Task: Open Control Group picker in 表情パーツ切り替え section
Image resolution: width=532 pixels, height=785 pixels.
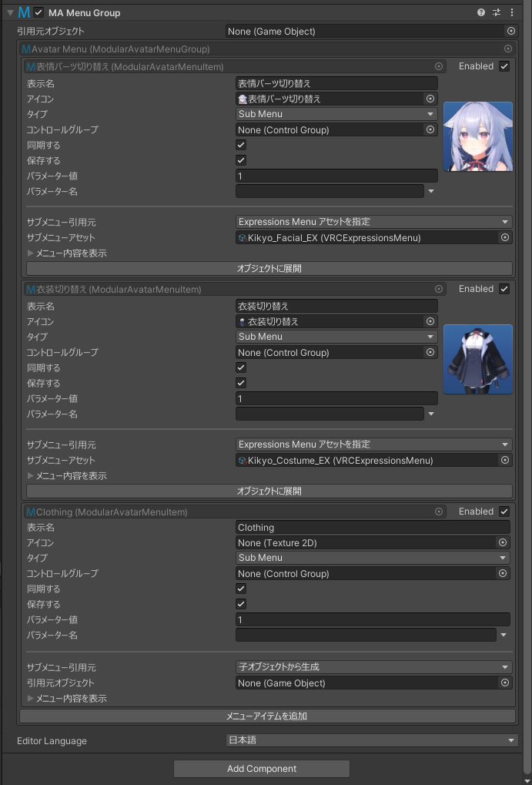Action: [430, 129]
